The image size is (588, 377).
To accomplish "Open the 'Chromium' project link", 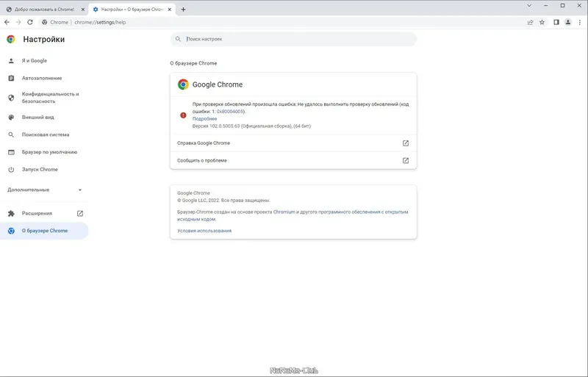I will [x=284, y=212].
